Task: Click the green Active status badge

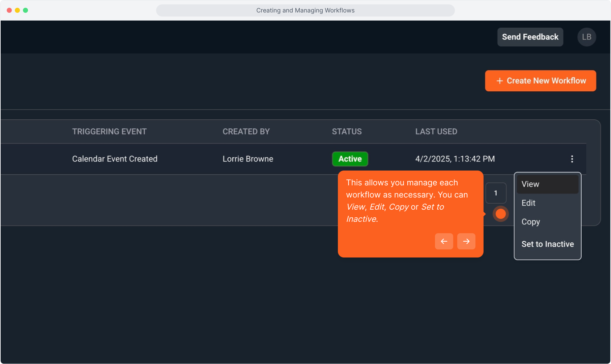Action: coord(350,159)
